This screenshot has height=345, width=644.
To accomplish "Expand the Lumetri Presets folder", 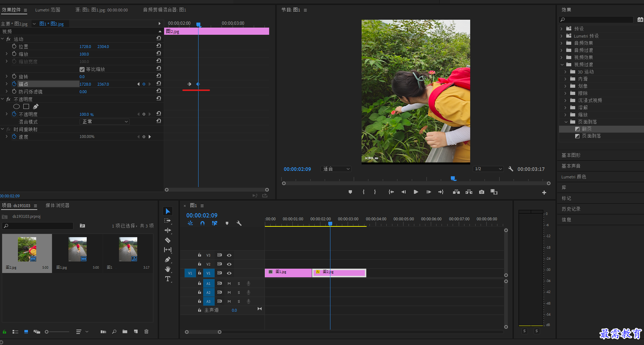I will 562,36.
